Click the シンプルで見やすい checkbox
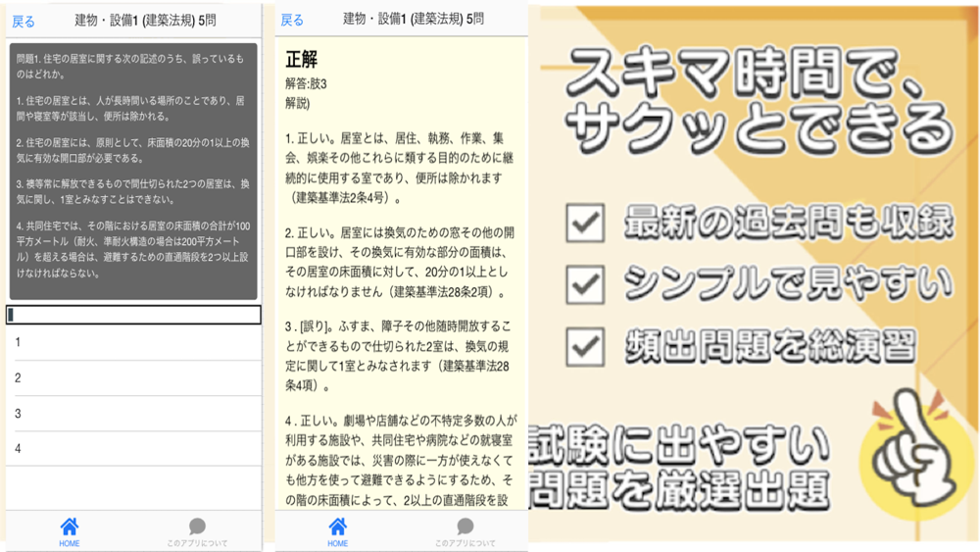The height and width of the screenshot is (552, 980). coord(585,284)
